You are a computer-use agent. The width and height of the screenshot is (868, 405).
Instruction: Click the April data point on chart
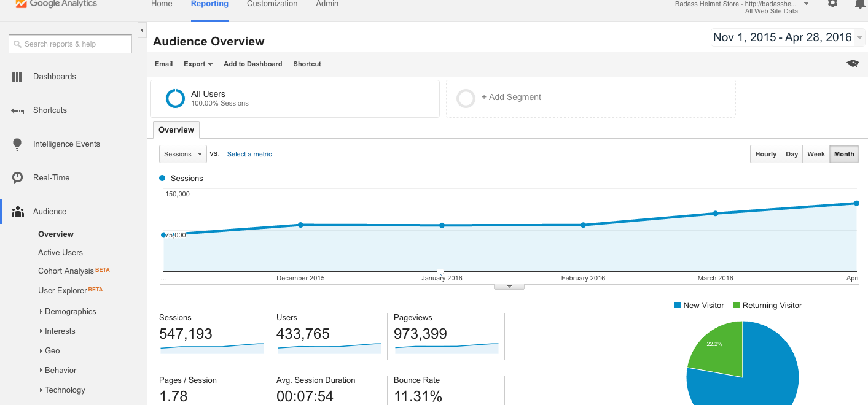856,203
